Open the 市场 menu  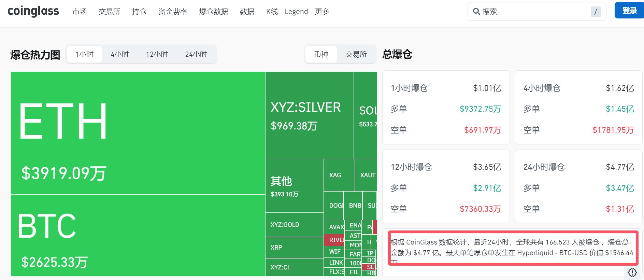click(80, 12)
